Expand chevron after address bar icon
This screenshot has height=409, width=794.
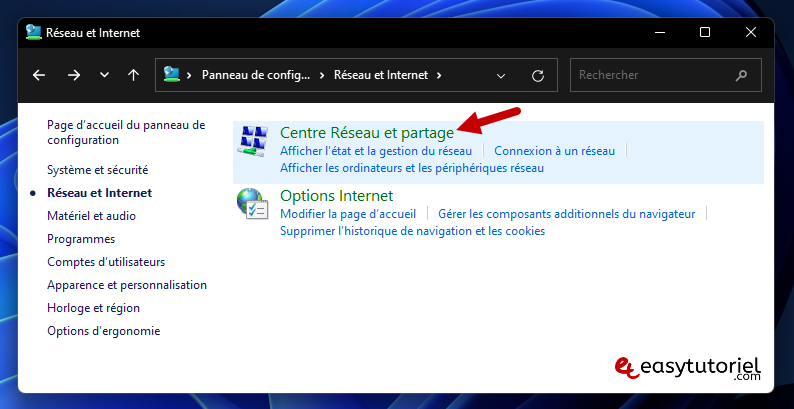[x=189, y=75]
